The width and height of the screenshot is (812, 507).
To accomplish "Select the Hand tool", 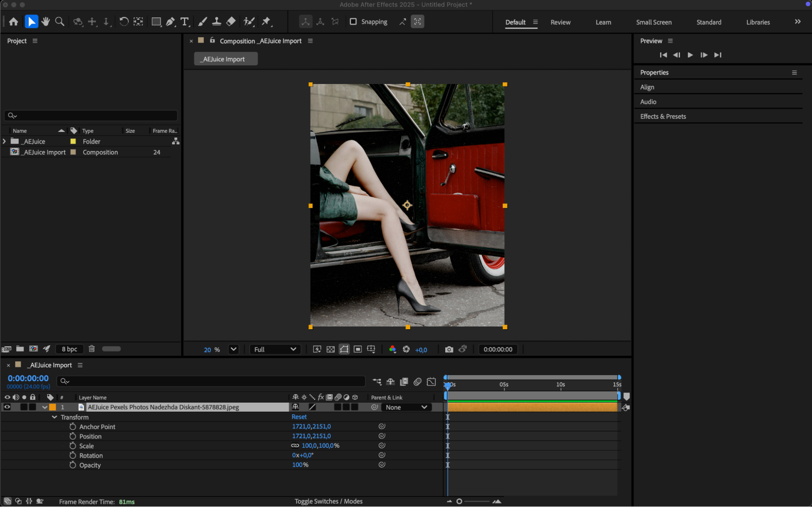I will [45, 22].
